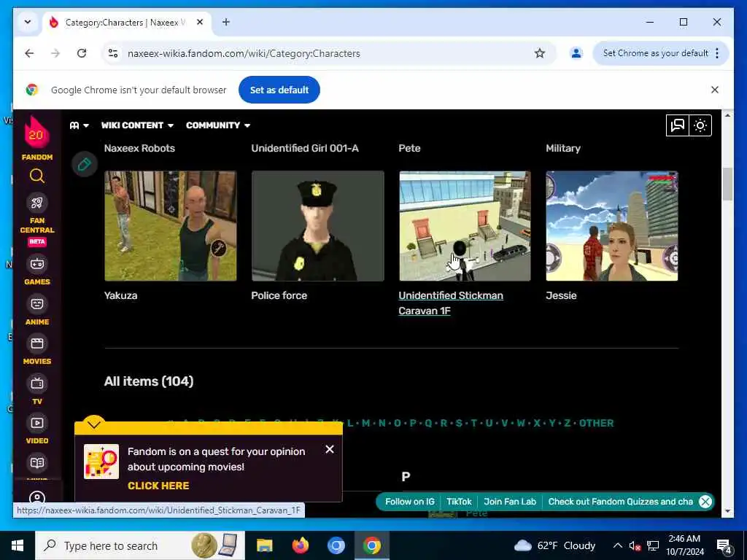Jump to letter Z in index
The image size is (747, 560).
[x=568, y=423]
